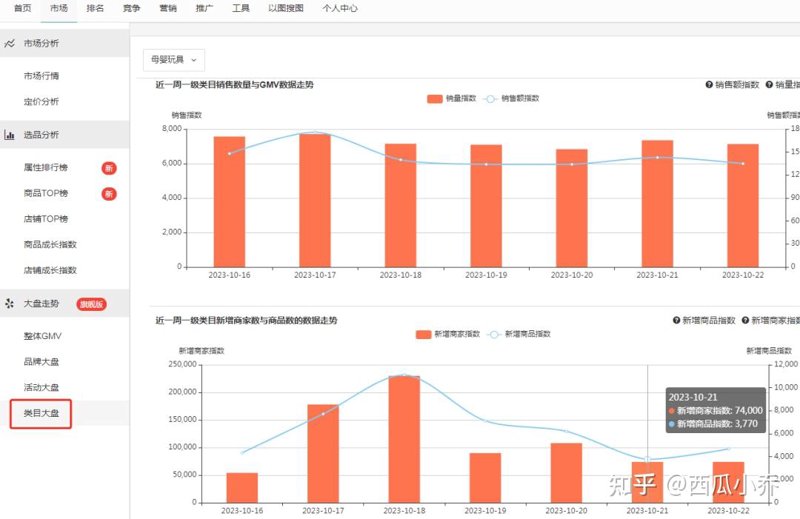Click help icon next to 销量指数 at right
This screenshot has height=519, width=800.
tap(769, 85)
